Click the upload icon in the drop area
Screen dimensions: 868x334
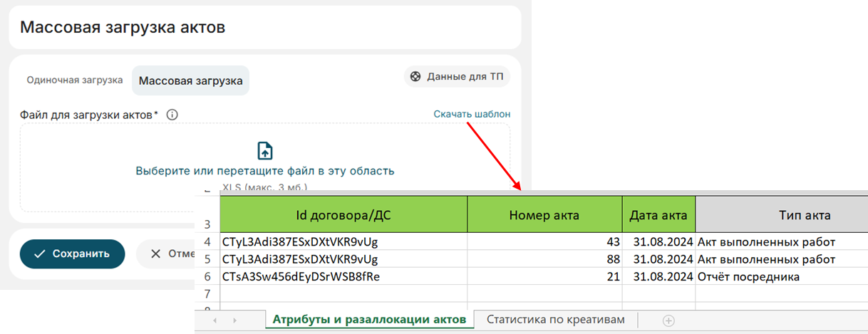coord(264,150)
